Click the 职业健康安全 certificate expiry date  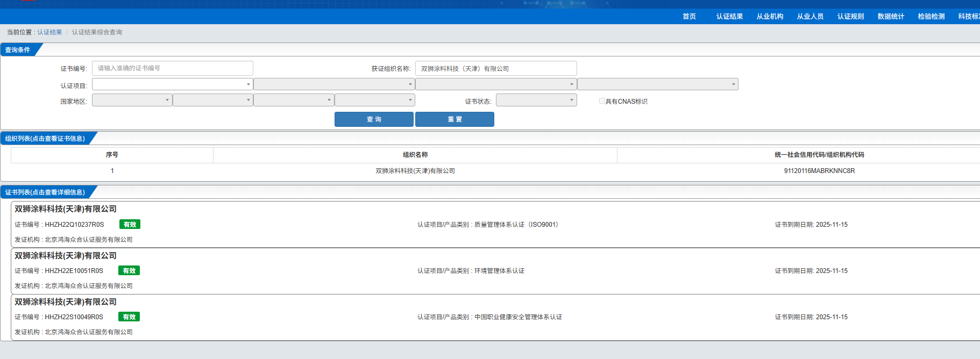click(832, 317)
